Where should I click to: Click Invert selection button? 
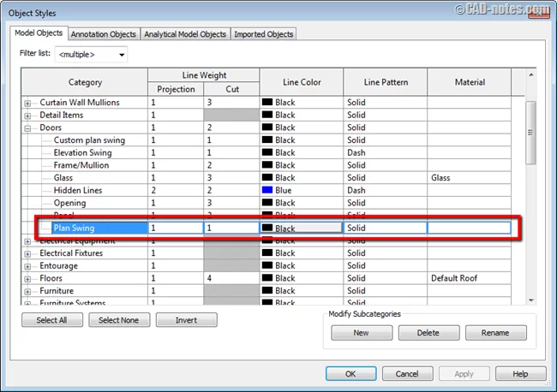(186, 320)
